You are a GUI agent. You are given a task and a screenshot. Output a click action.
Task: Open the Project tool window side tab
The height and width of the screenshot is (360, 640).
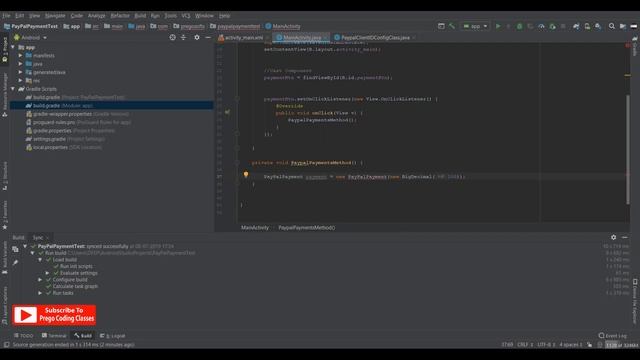[4, 50]
